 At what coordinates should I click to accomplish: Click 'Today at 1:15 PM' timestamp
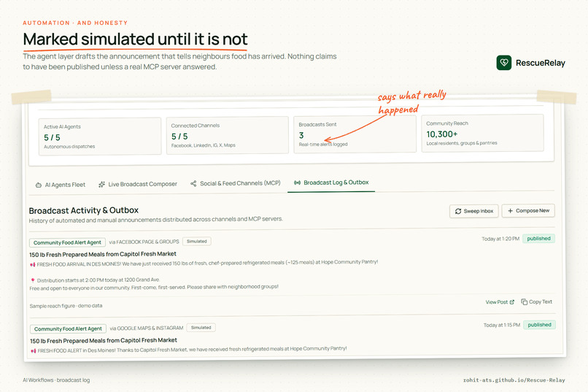point(502,325)
